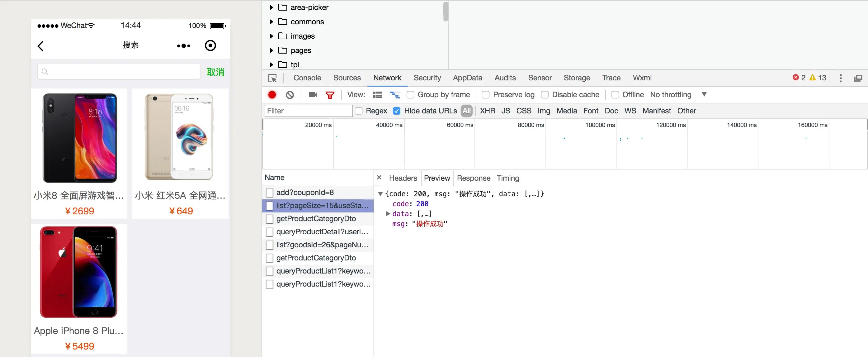Click the pages folder icon
868x357 pixels.
coord(282,50)
